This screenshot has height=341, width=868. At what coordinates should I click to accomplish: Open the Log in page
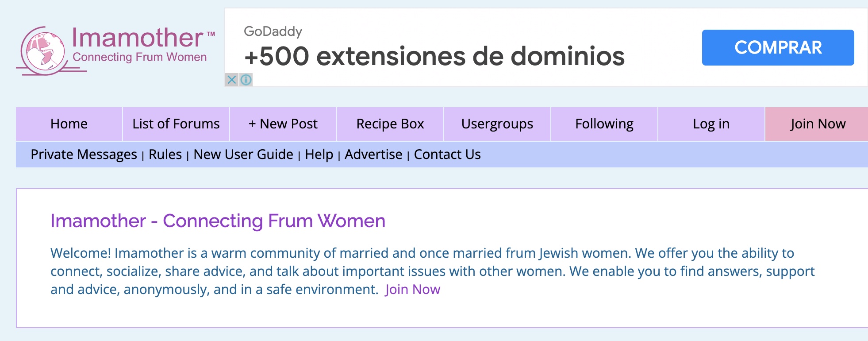click(711, 124)
